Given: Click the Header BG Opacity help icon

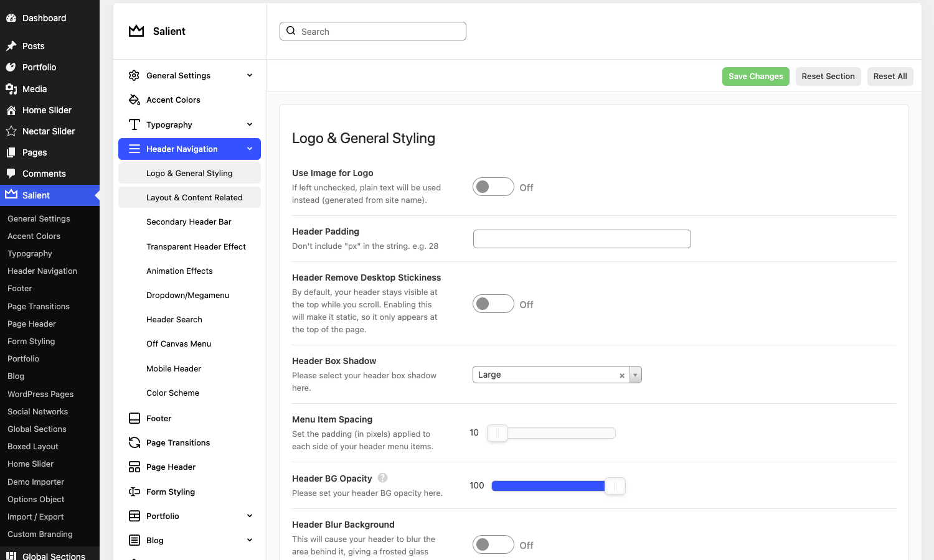Looking at the screenshot, I should (382, 478).
